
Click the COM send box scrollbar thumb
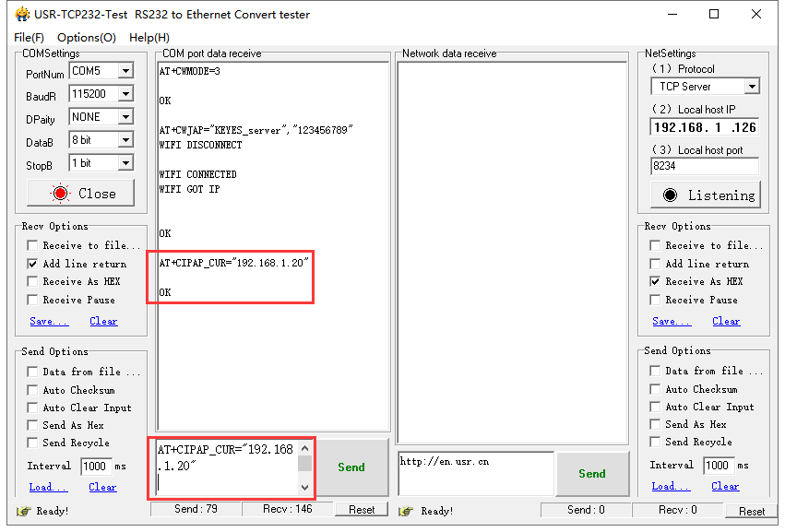tap(305, 464)
